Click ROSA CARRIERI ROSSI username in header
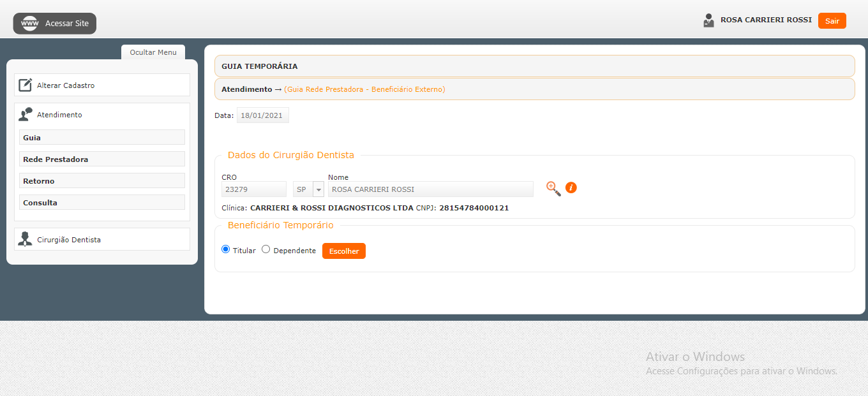The image size is (868, 396). pyautogui.click(x=766, y=20)
